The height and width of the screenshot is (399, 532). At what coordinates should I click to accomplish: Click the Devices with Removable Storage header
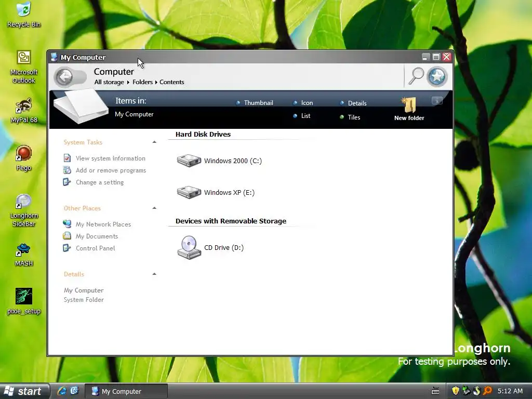tap(231, 221)
